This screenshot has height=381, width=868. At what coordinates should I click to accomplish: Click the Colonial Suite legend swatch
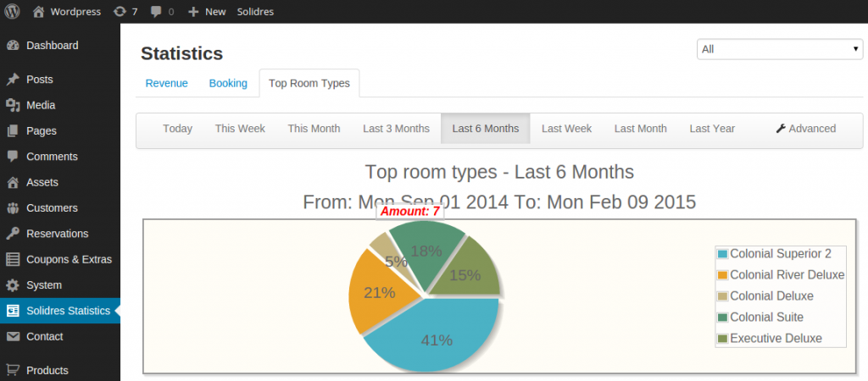pyautogui.click(x=722, y=317)
